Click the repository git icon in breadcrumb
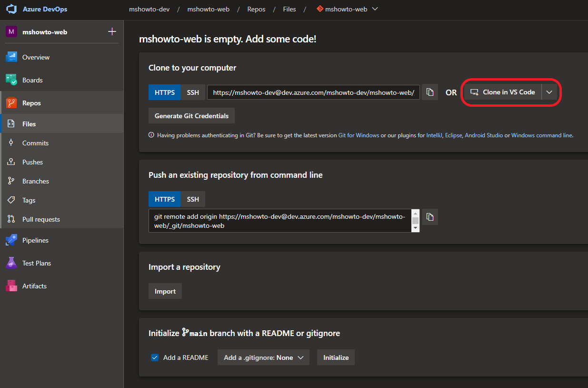588x388 pixels. coord(319,9)
